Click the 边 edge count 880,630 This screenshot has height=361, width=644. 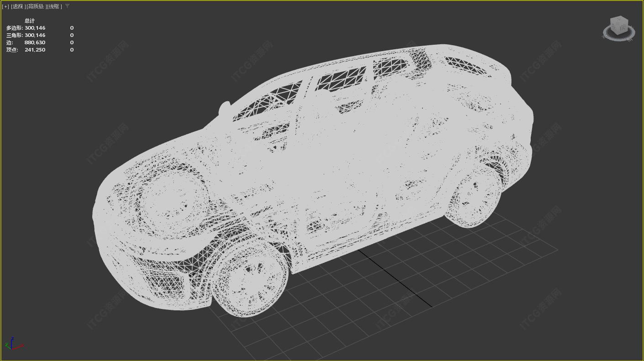pos(35,42)
